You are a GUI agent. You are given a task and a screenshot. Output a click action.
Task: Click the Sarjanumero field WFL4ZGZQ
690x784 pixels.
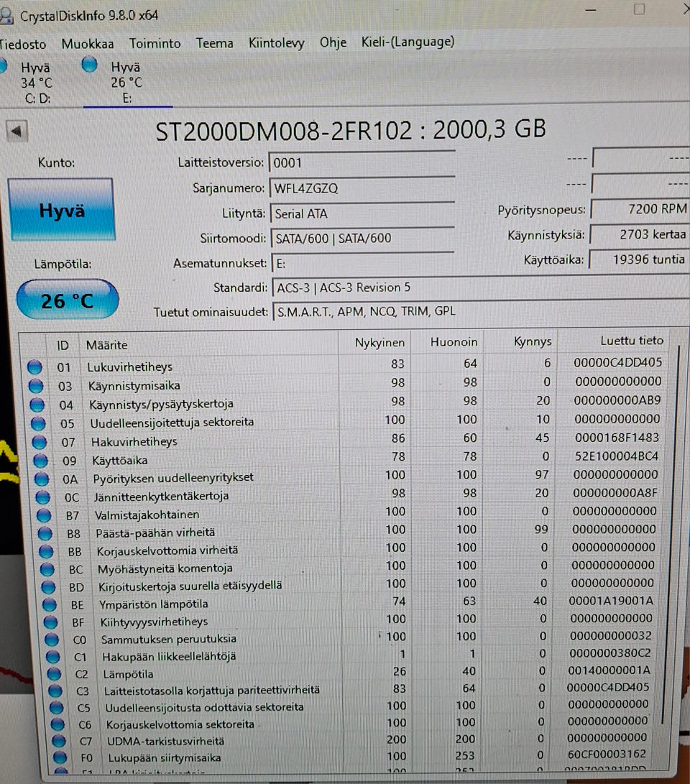tap(362, 188)
